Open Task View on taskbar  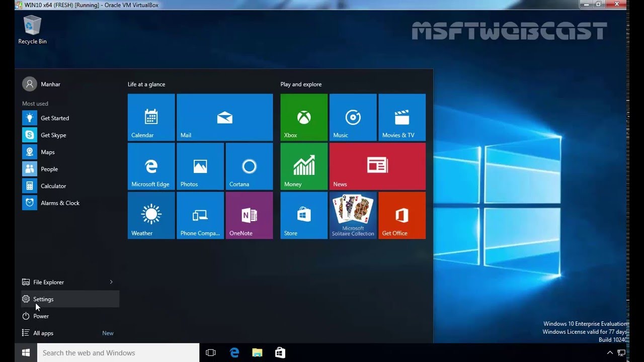211,353
